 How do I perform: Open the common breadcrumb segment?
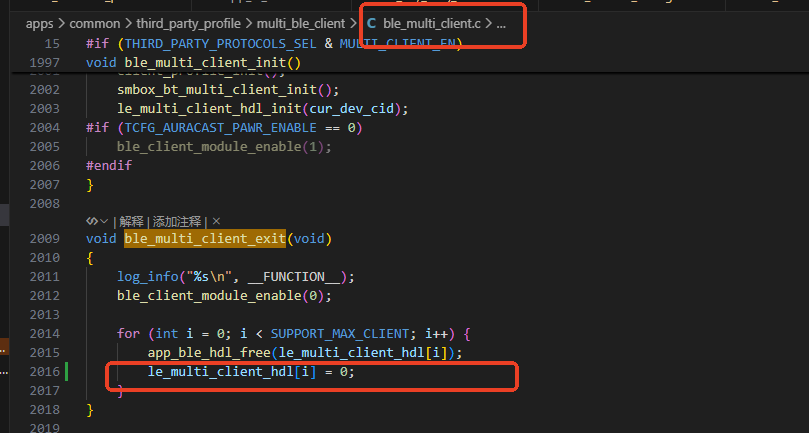pos(94,24)
